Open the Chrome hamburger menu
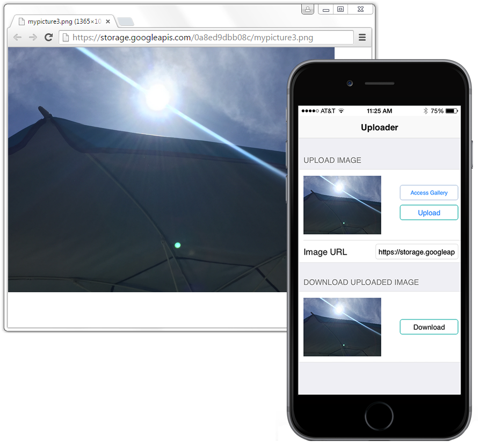478x448 pixels. click(362, 38)
